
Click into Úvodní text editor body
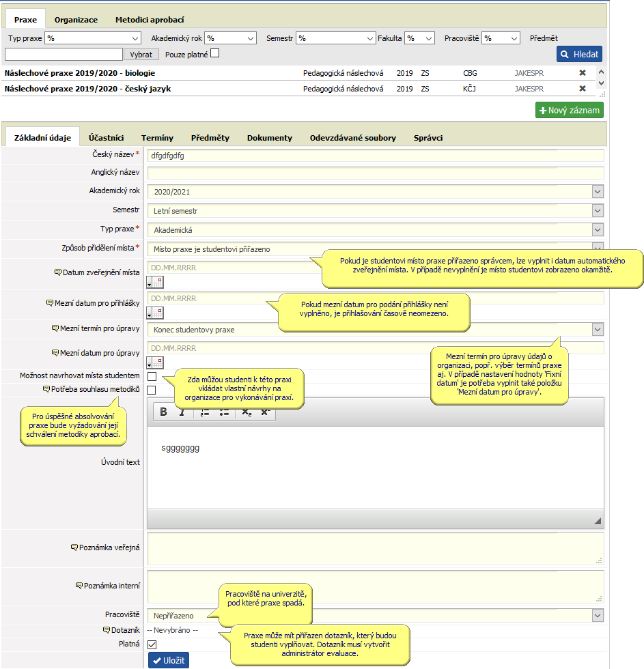click(376, 468)
